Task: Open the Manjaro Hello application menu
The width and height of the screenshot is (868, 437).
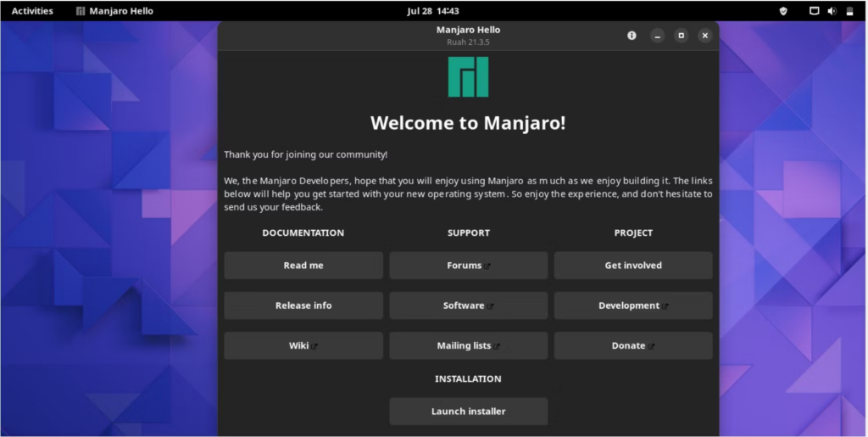Action: coord(114,11)
